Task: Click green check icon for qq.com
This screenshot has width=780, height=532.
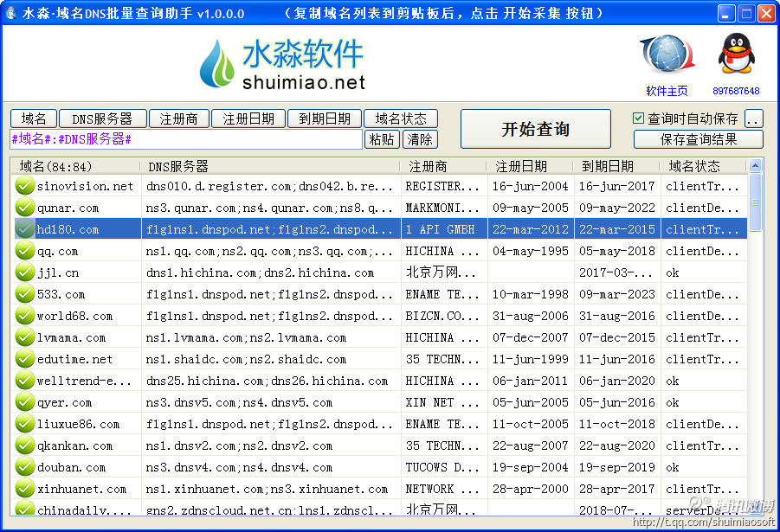Action: pos(24,251)
